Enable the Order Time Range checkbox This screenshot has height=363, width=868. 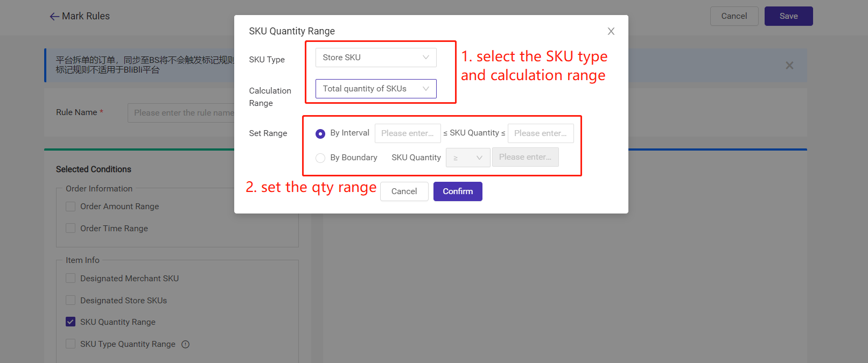pyautogui.click(x=71, y=229)
